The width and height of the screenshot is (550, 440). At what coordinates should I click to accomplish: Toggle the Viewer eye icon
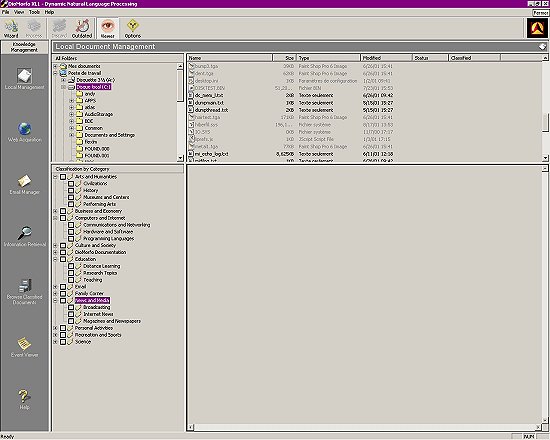coord(108,28)
